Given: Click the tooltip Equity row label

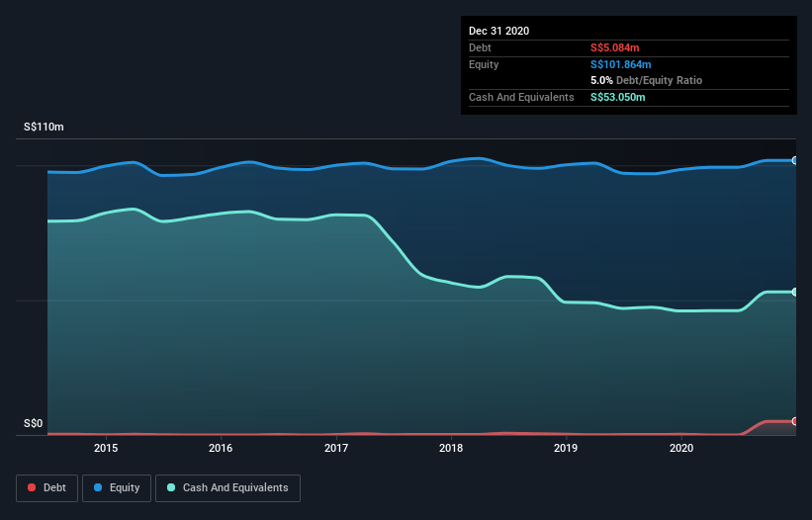Looking at the screenshot, I should 484,64.
